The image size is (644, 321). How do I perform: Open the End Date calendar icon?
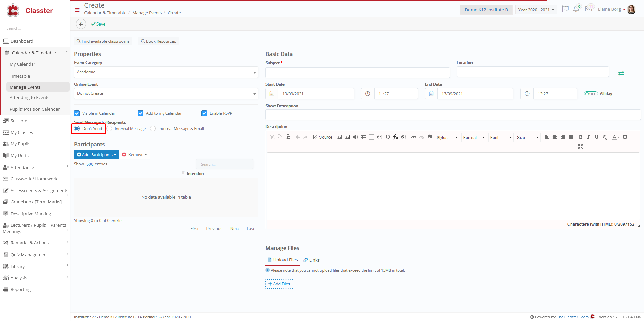[431, 94]
